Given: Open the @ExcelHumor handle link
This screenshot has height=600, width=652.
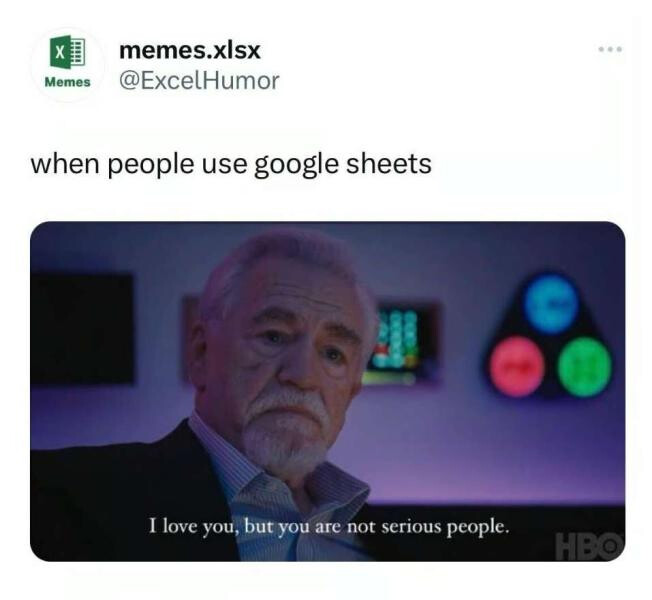Looking at the screenshot, I should coord(199,81).
